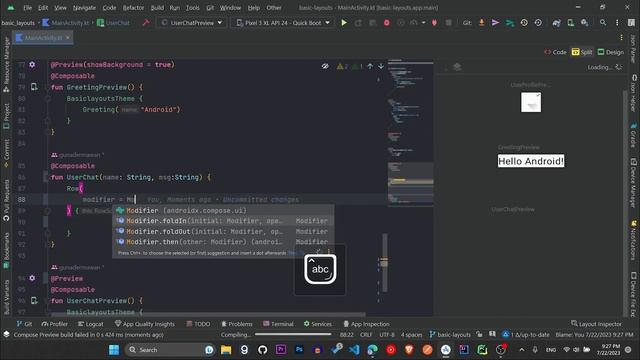This screenshot has width=640, height=360.
Task: Run the app with the green play button
Action: tap(344, 23)
